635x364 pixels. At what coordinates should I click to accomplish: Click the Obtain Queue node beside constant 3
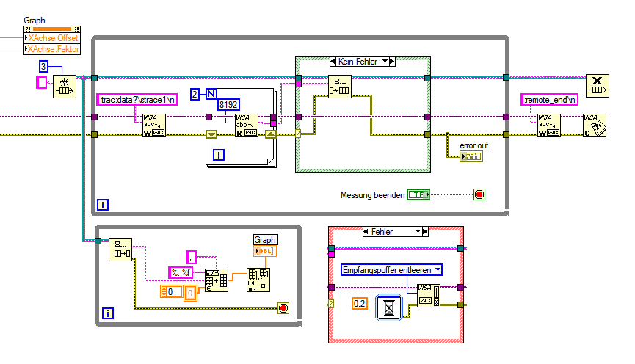point(65,87)
